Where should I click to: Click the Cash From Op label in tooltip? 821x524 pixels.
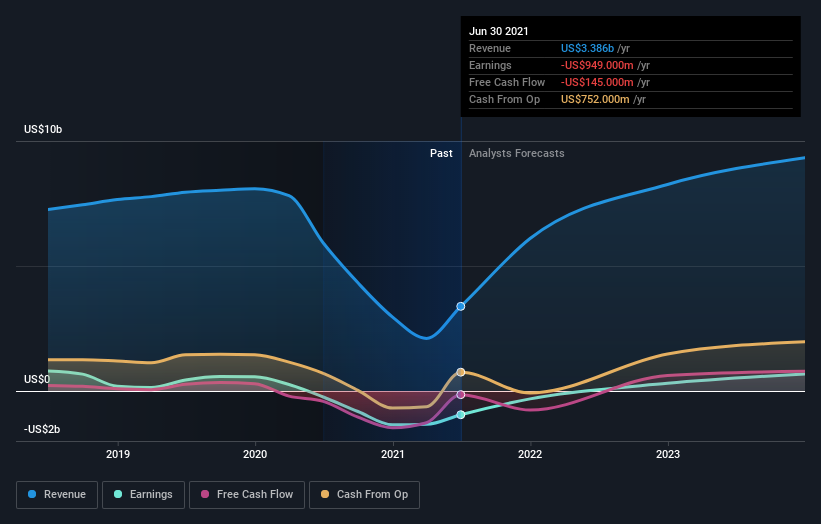coord(504,99)
